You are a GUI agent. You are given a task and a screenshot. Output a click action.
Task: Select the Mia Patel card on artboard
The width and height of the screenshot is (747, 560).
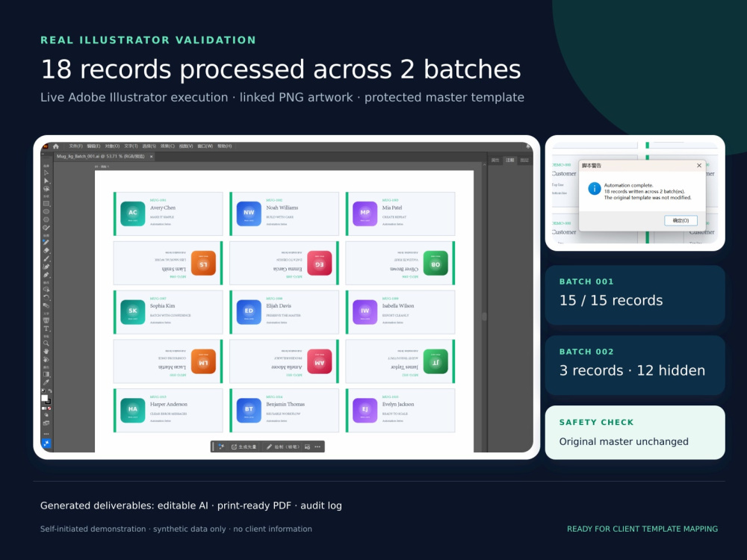coord(400,214)
